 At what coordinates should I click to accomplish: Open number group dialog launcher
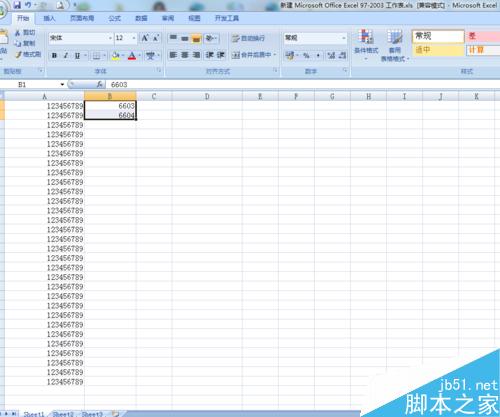coord(345,70)
